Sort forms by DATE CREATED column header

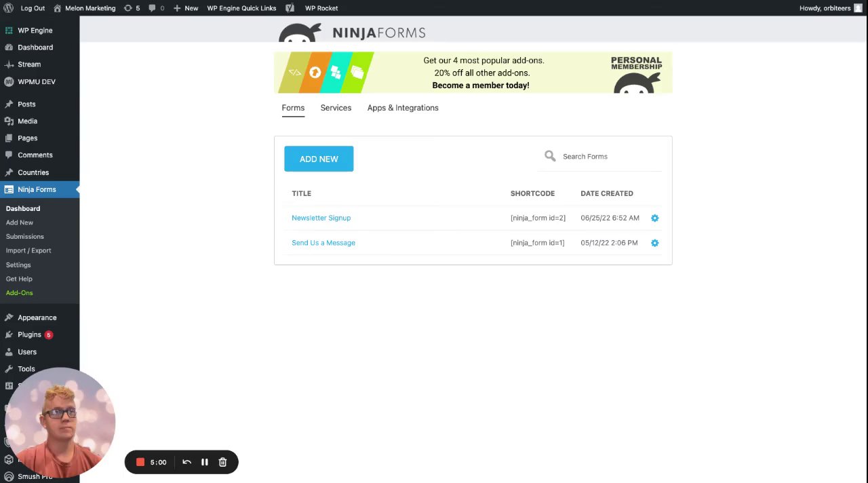tap(607, 193)
